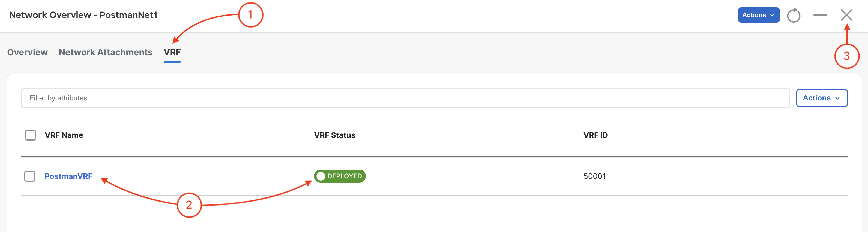Click the chevron on outlined Actions button
This screenshot has width=868, height=232.
pos(837,98)
